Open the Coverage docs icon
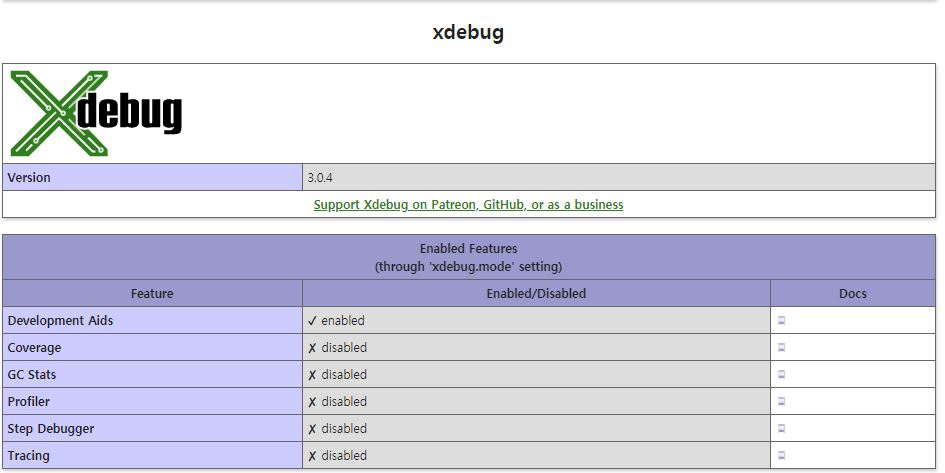 pos(781,348)
